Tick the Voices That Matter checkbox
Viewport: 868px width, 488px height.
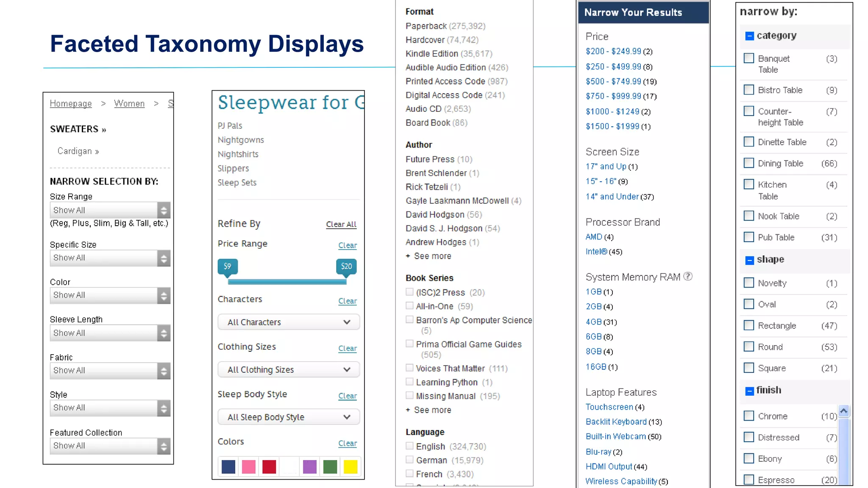[x=409, y=368]
